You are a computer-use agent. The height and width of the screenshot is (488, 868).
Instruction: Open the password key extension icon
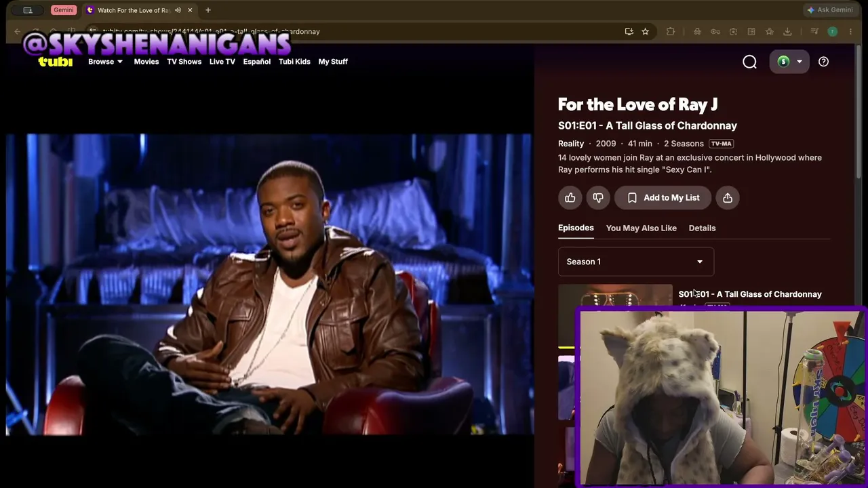[x=715, y=31]
